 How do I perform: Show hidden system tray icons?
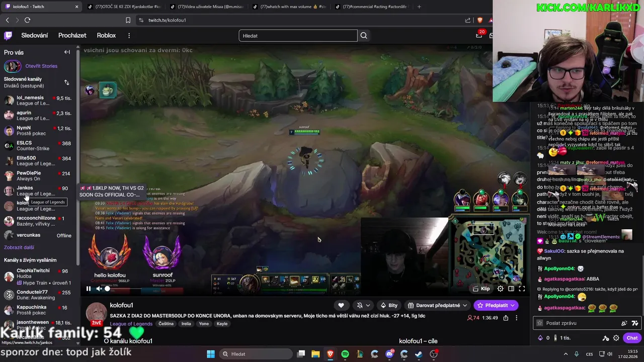[566, 354]
